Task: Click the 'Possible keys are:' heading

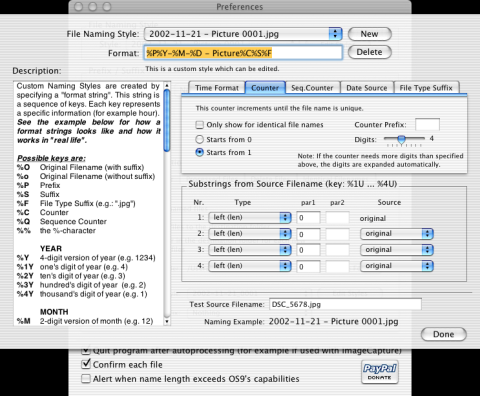Action: (x=51, y=158)
